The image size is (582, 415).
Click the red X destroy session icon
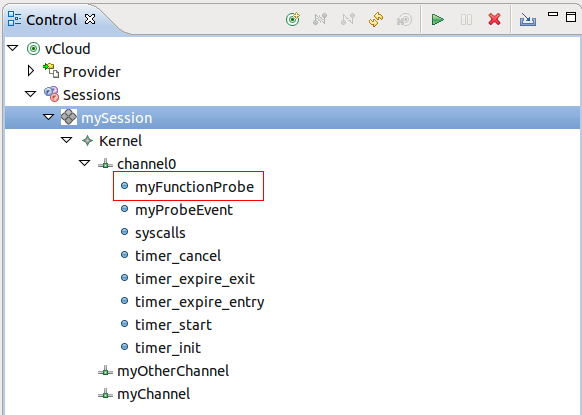[x=494, y=19]
